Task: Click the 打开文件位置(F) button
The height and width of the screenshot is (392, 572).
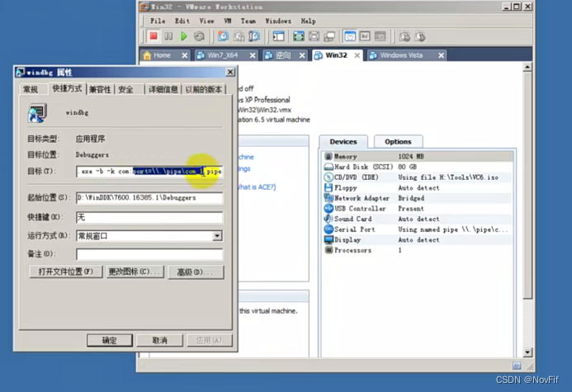Action: point(66,272)
